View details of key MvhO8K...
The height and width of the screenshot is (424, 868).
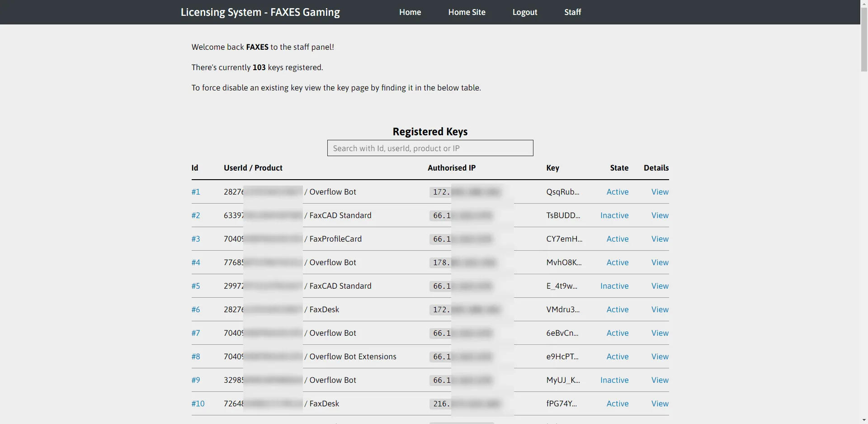(660, 262)
